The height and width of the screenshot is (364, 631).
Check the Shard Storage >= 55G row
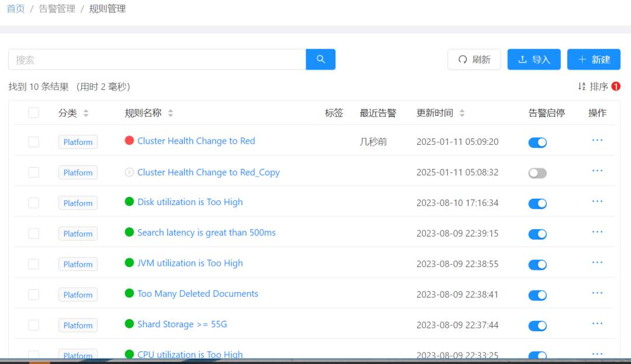(x=33, y=325)
